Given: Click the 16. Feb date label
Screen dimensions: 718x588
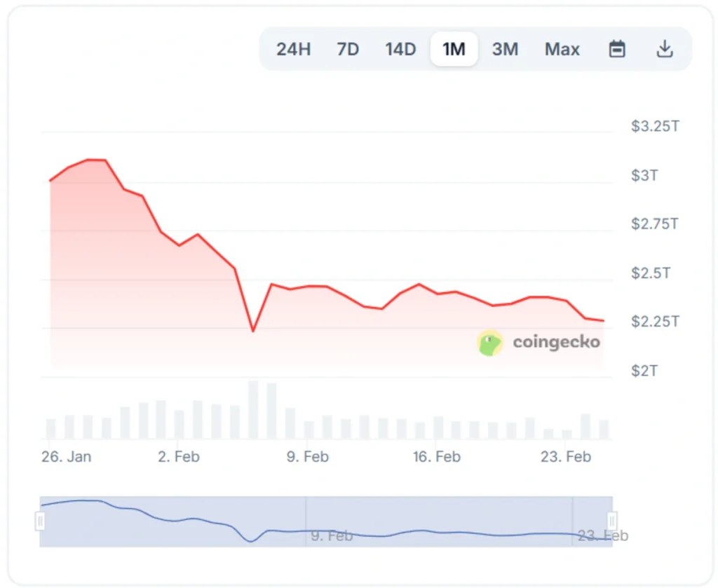Looking at the screenshot, I should point(436,456).
